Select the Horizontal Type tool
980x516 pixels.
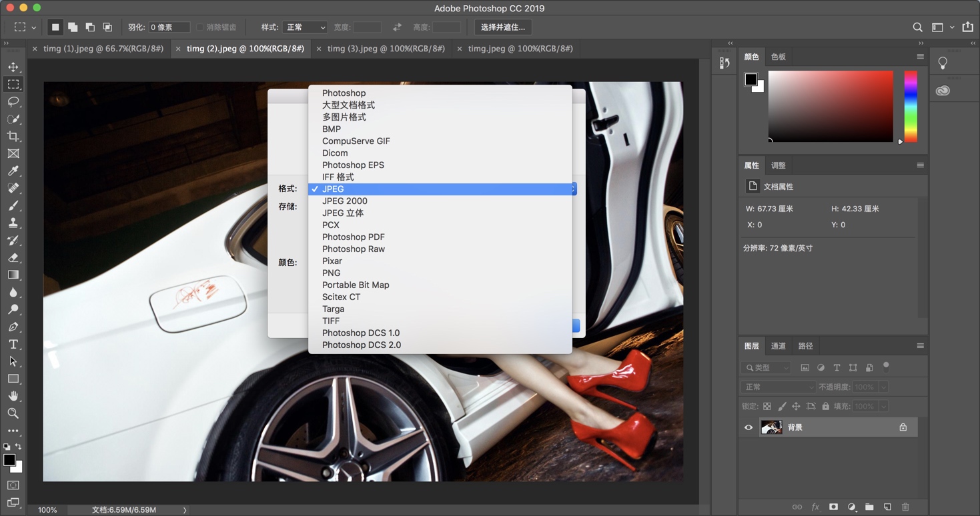point(13,344)
